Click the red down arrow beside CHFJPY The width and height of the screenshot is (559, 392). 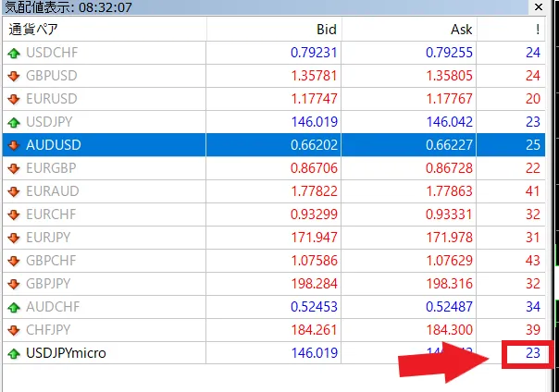[x=13, y=330]
